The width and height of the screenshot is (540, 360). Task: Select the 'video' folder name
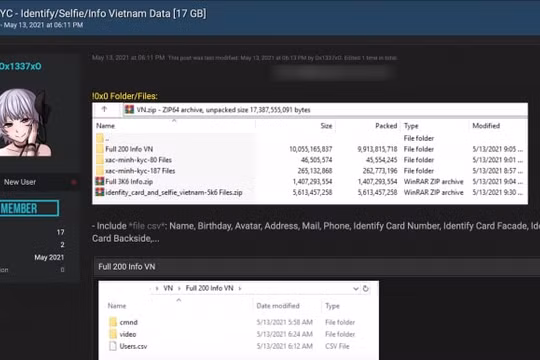click(128, 334)
